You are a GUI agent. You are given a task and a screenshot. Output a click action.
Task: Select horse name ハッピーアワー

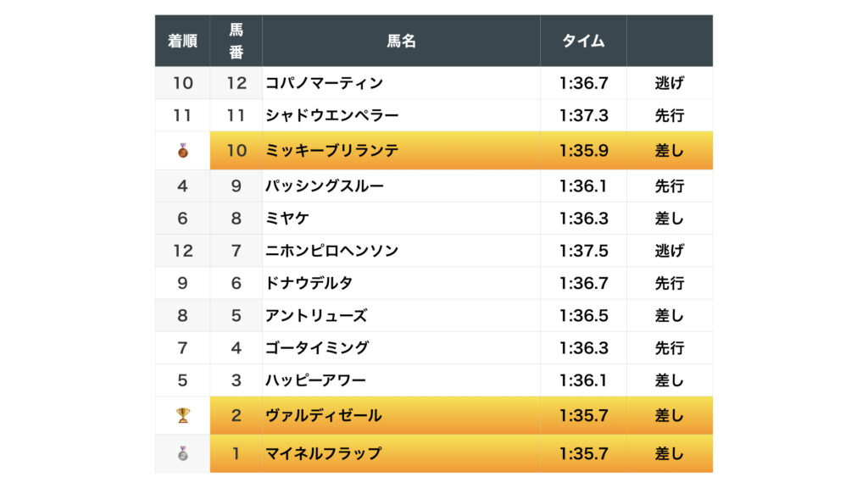point(317,380)
